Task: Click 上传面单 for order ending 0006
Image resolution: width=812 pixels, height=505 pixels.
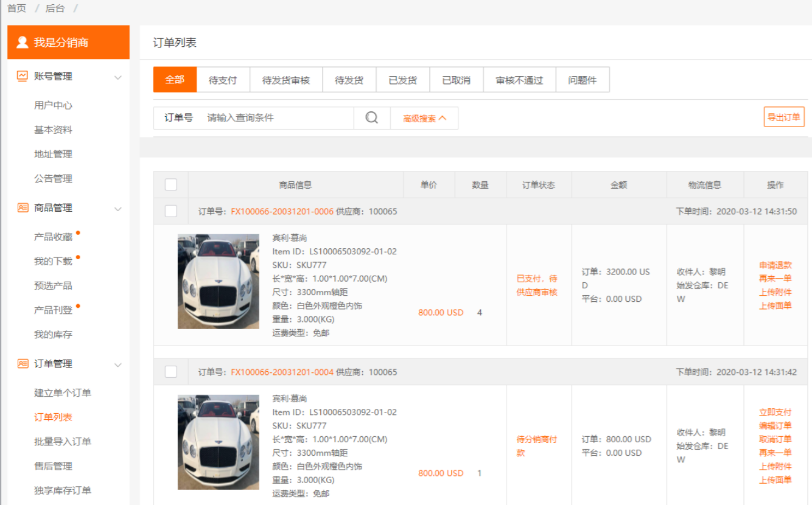Action: point(775,305)
